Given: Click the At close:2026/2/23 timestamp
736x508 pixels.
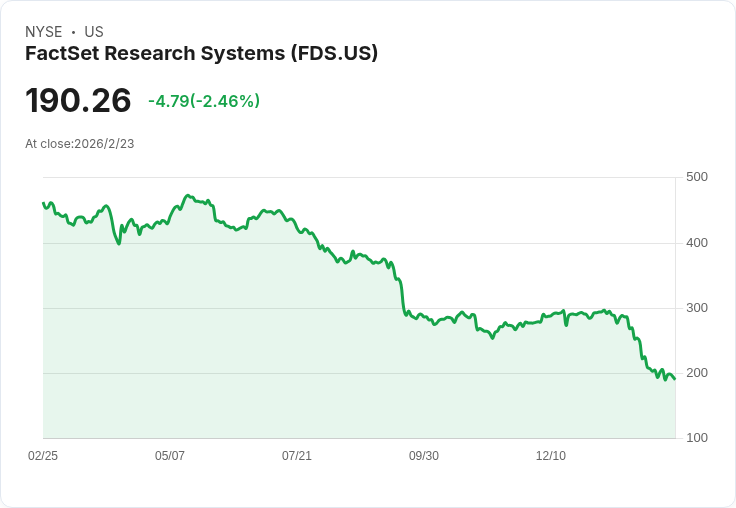Looking at the screenshot, I should [x=80, y=144].
